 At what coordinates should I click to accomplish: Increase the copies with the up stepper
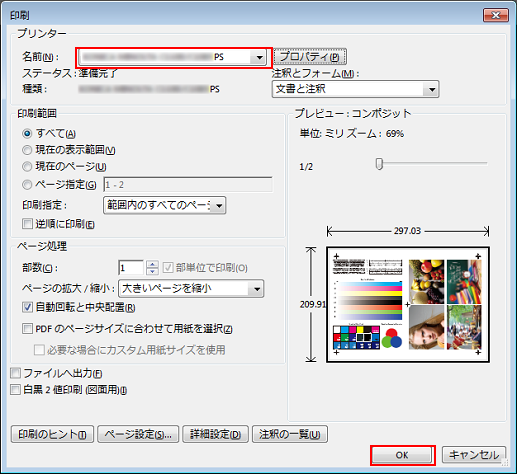click(152, 264)
